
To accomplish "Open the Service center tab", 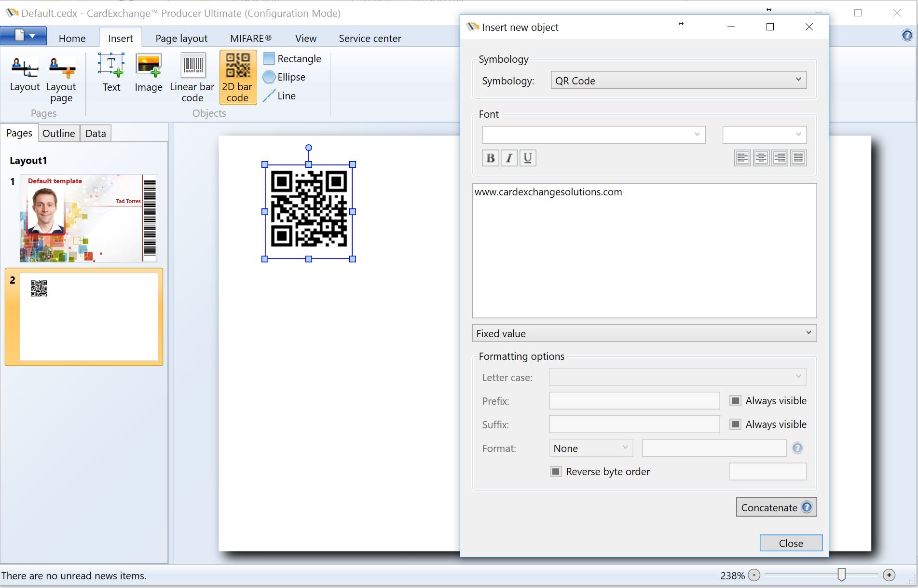I will pyautogui.click(x=370, y=38).
